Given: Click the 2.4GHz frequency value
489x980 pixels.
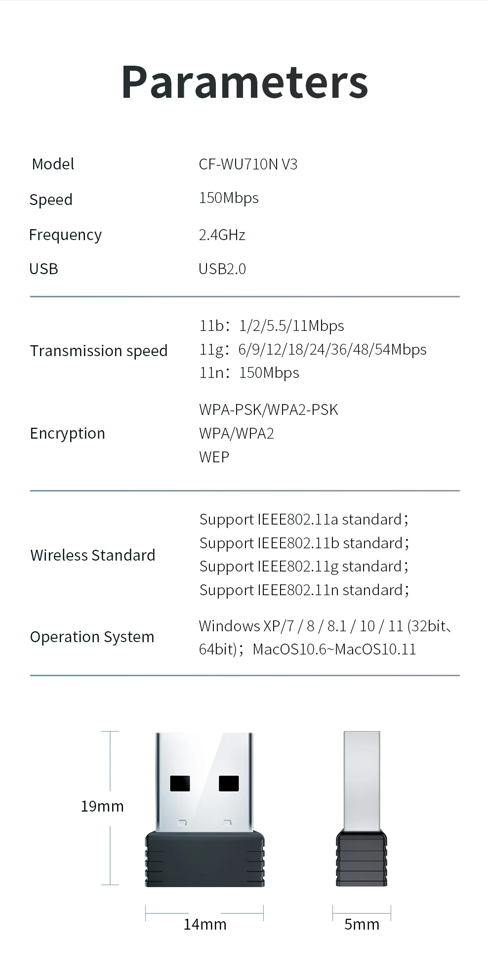Looking at the screenshot, I should [x=222, y=235].
